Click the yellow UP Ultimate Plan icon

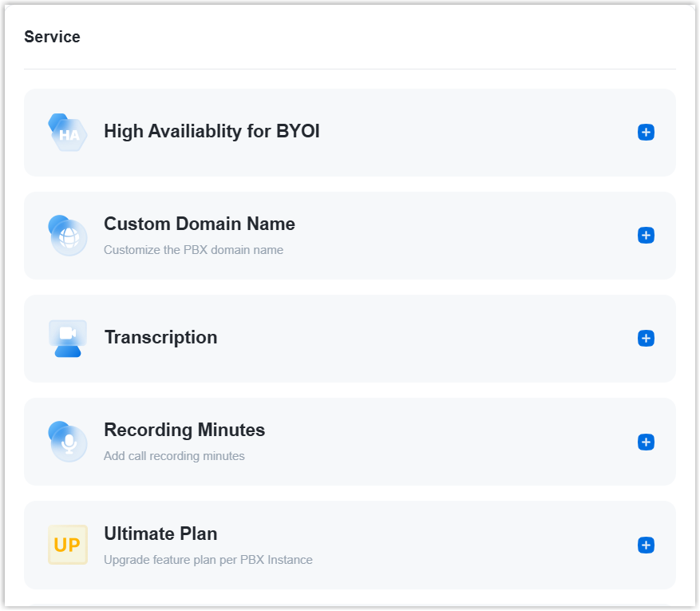(68, 546)
